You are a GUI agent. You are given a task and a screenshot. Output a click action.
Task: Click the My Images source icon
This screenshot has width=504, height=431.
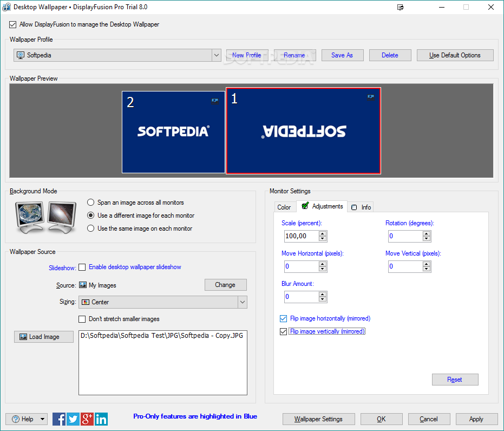(x=83, y=285)
